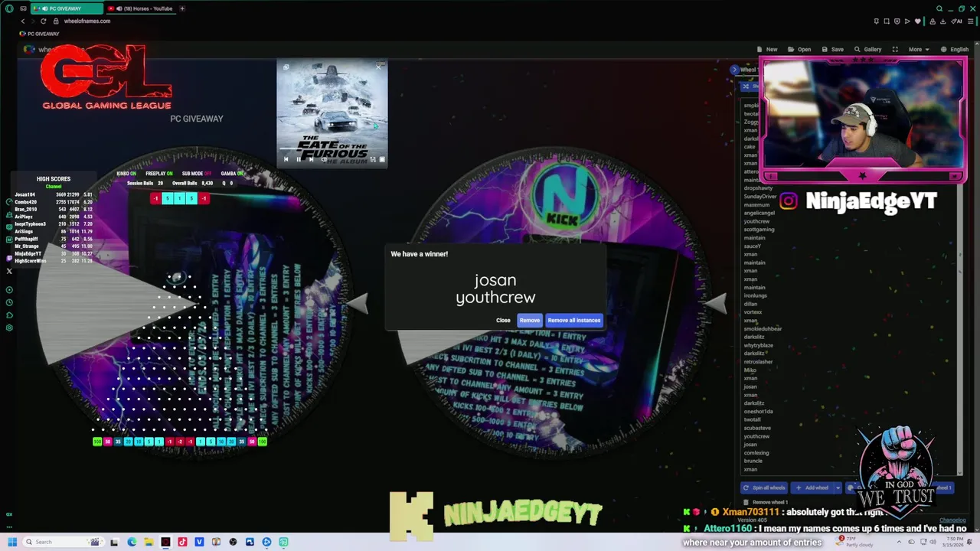This screenshot has width=980, height=551.
Task: Click the shield ad-blocker icon
Action: [897, 21]
